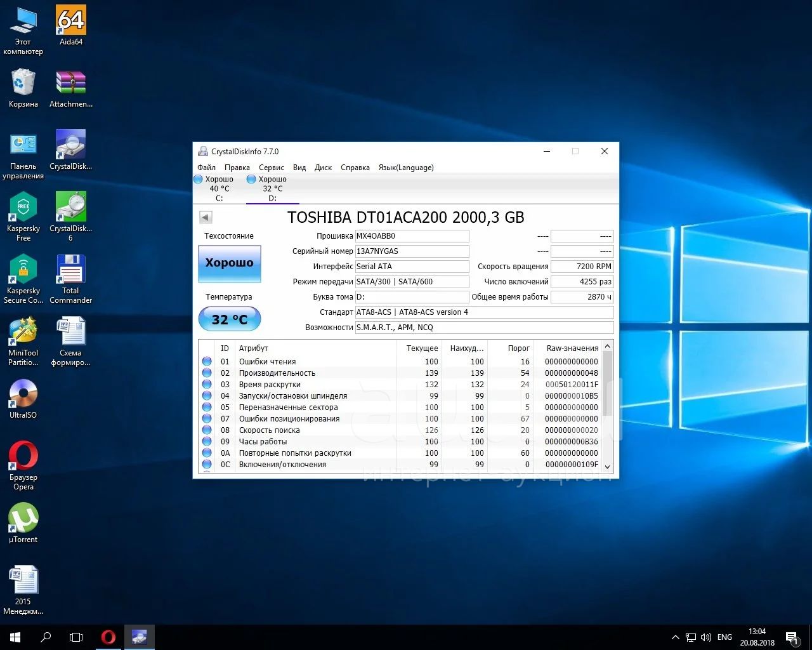Click the ENG language indicator
This screenshot has height=650, width=812.
pos(724,637)
